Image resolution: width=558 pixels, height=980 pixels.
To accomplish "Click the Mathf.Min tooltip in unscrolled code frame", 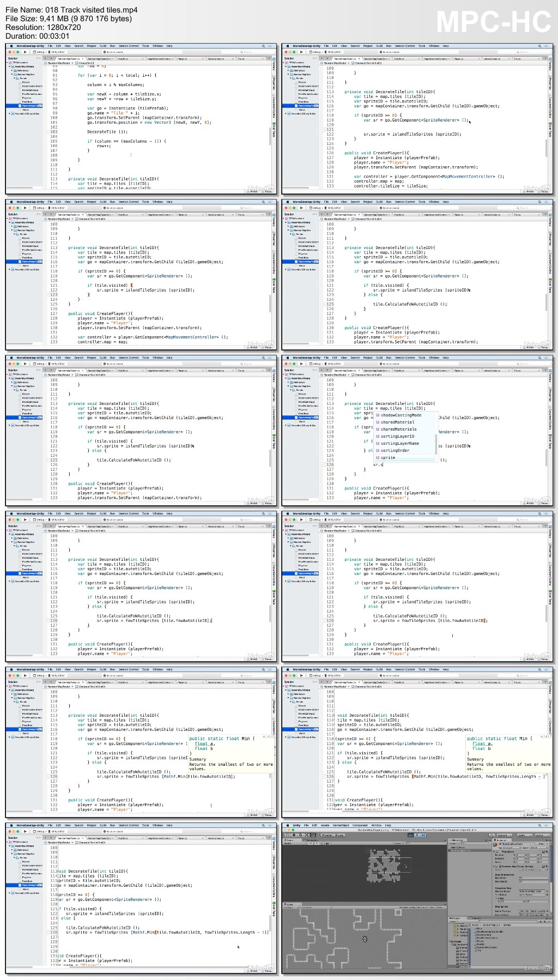I will point(231,753).
